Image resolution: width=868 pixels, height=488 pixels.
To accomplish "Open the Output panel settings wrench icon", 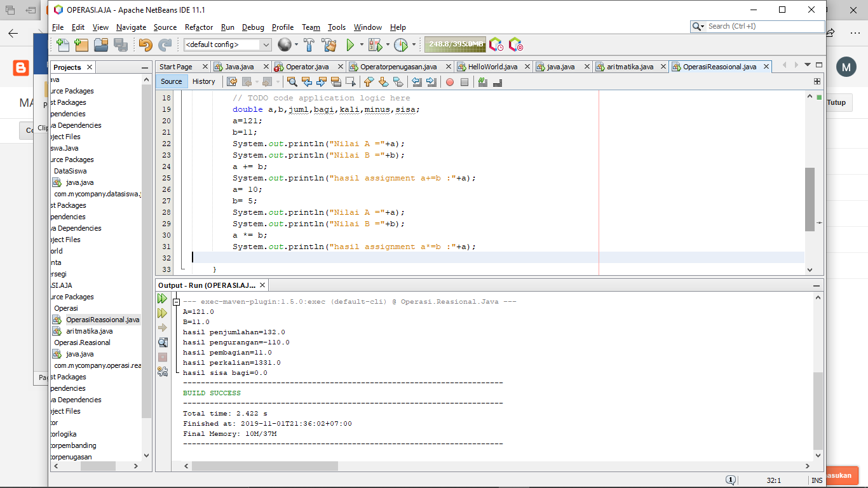I will coord(163,372).
